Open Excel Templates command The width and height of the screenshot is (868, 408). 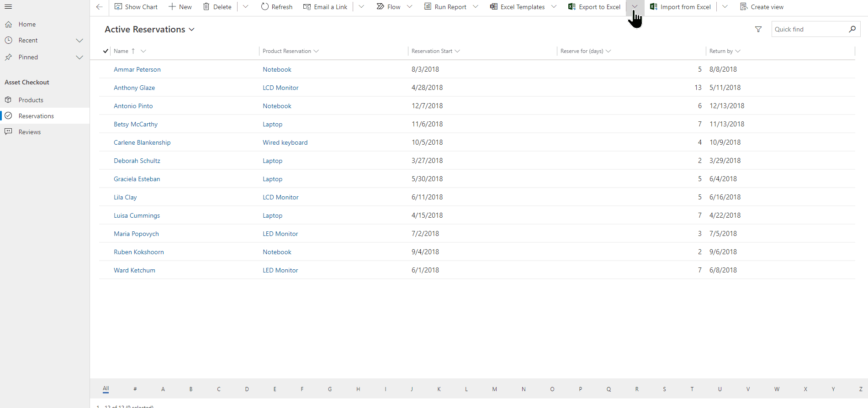[x=517, y=7]
